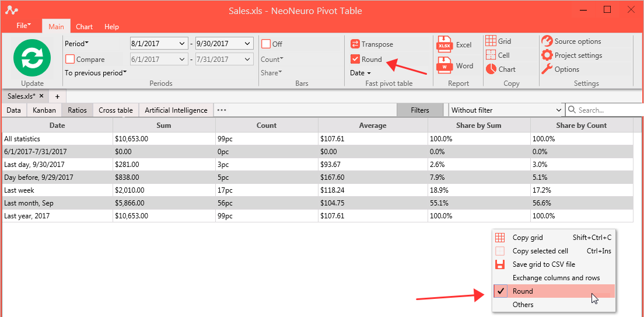
Task: Choose Others in the context menu
Action: (x=523, y=305)
